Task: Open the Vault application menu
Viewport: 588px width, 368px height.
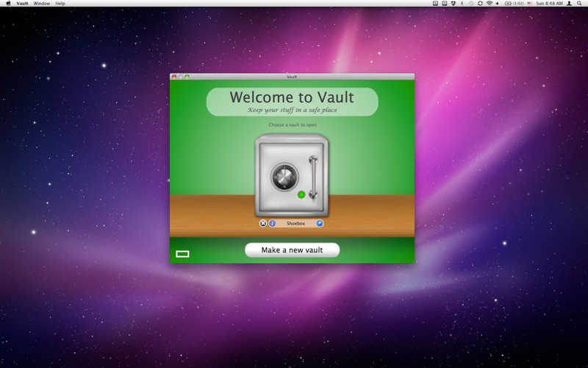Action: click(22, 4)
